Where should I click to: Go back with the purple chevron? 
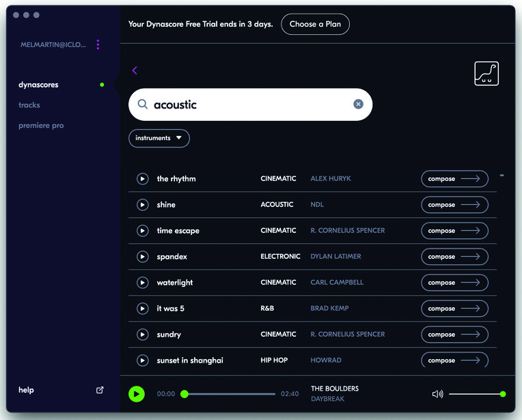click(135, 70)
